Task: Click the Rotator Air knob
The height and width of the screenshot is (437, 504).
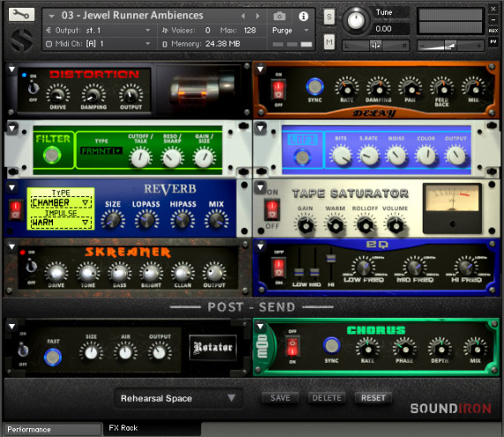Action: [125, 352]
